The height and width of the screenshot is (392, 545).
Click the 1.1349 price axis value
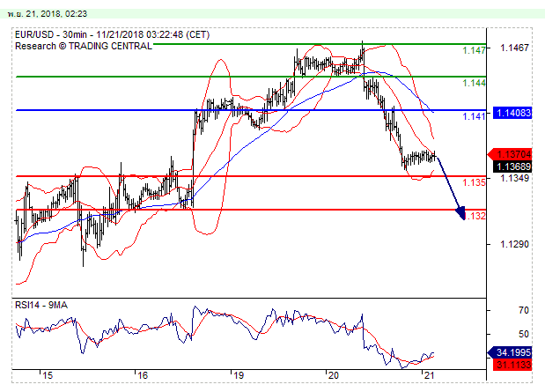[x=514, y=178]
